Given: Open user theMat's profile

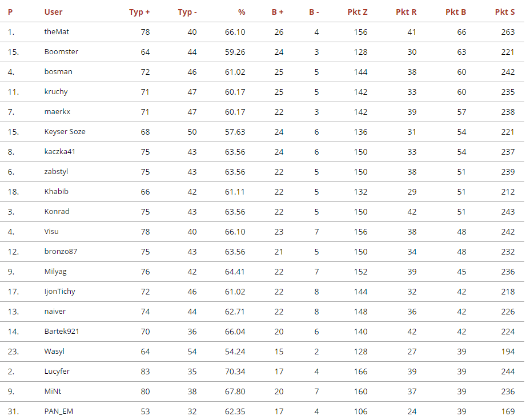Looking at the screenshot, I should 57,32.
